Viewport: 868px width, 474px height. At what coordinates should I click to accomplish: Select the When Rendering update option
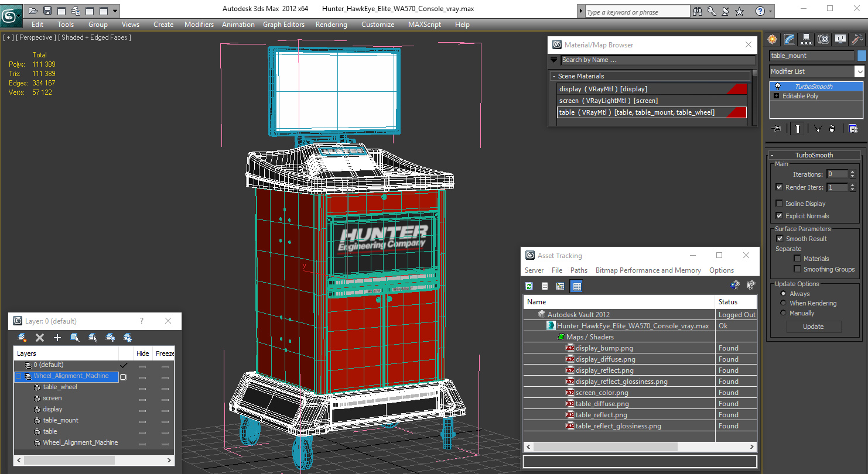(783, 303)
